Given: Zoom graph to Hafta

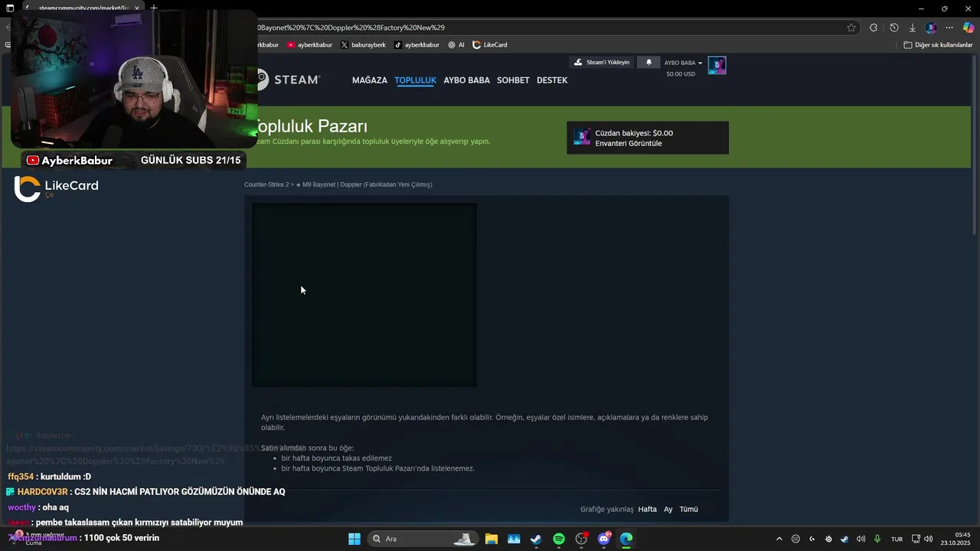Looking at the screenshot, I should (647, 509).
